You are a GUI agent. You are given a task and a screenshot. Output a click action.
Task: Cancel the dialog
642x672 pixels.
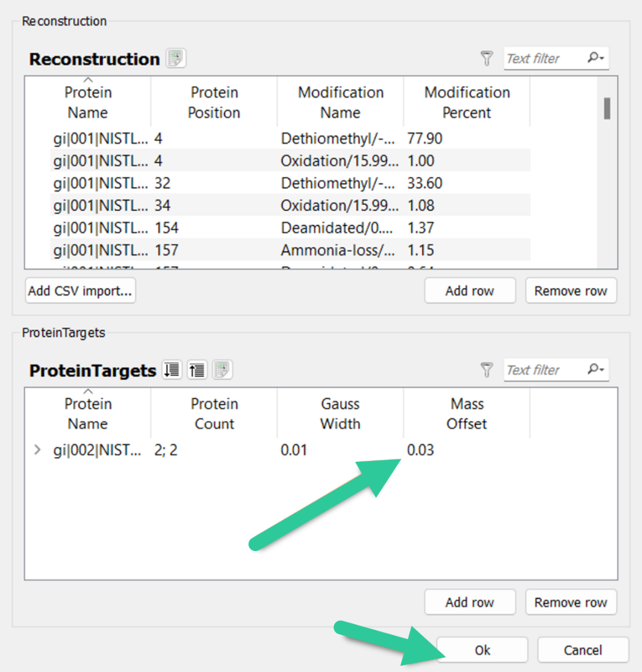[583, 650]
